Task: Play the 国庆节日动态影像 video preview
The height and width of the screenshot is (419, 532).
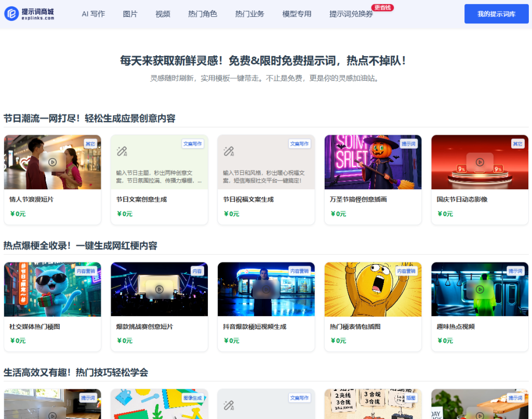Action: pos(480,162)
